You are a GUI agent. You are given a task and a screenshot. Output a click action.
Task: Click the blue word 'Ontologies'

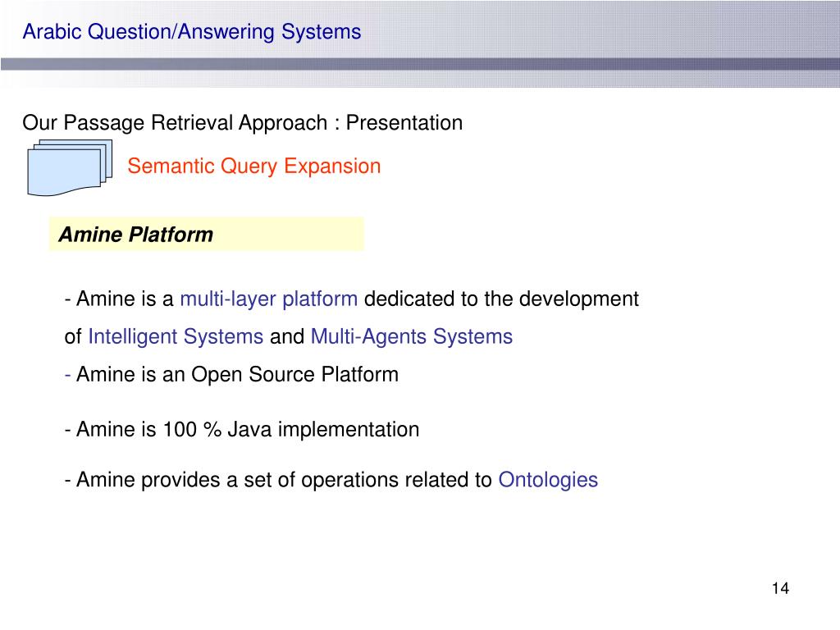[x=548, y=480]
